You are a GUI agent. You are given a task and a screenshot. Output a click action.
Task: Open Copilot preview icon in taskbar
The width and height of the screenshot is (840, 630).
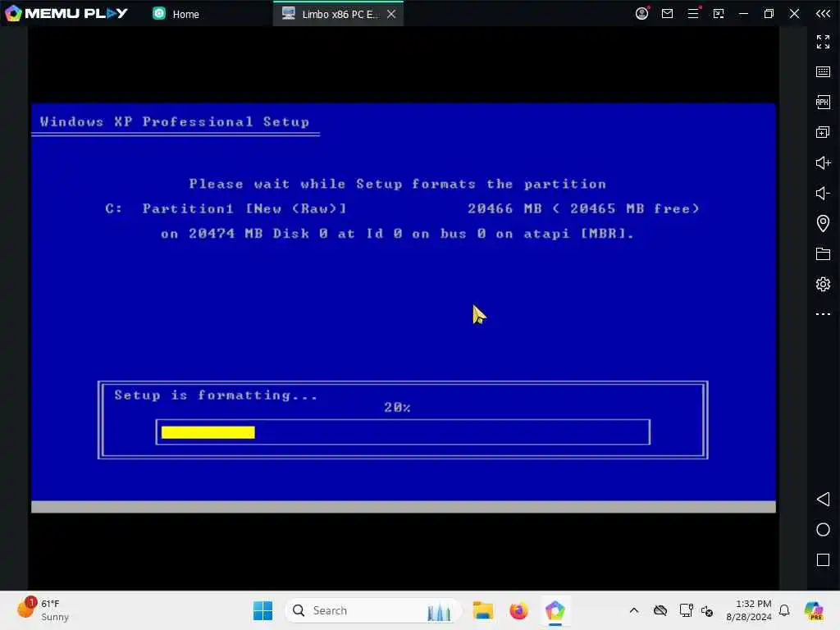(815, 610)
